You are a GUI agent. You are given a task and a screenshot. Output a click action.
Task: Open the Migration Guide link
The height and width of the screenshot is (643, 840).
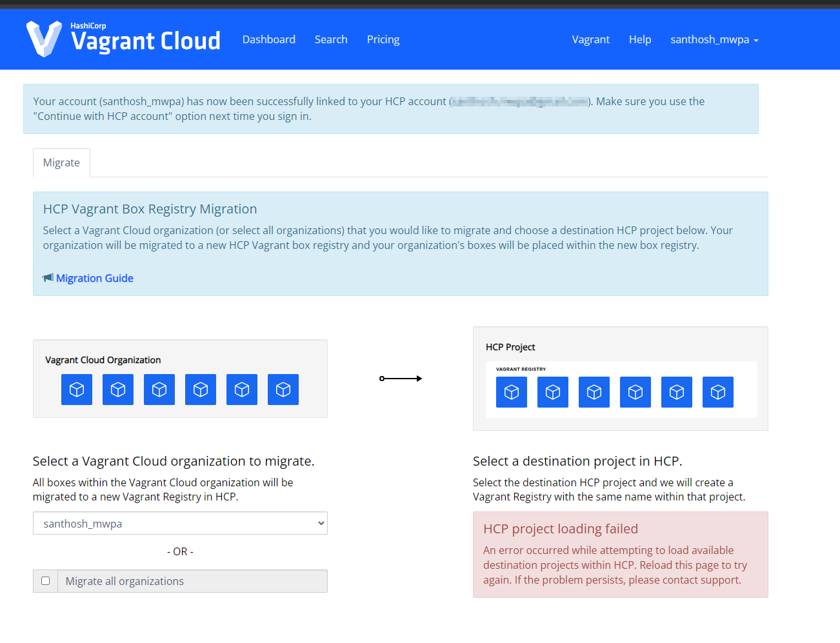coord(95,278)
